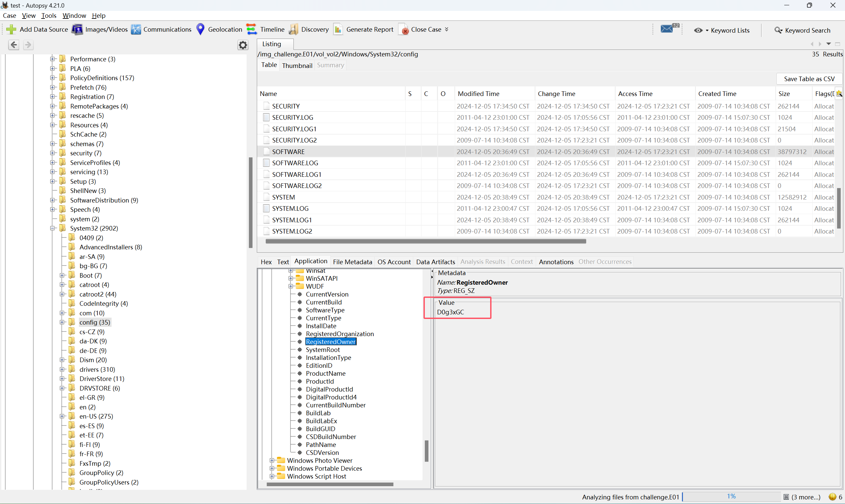
Task: Go forward with the right arrow
Action: 28,45
